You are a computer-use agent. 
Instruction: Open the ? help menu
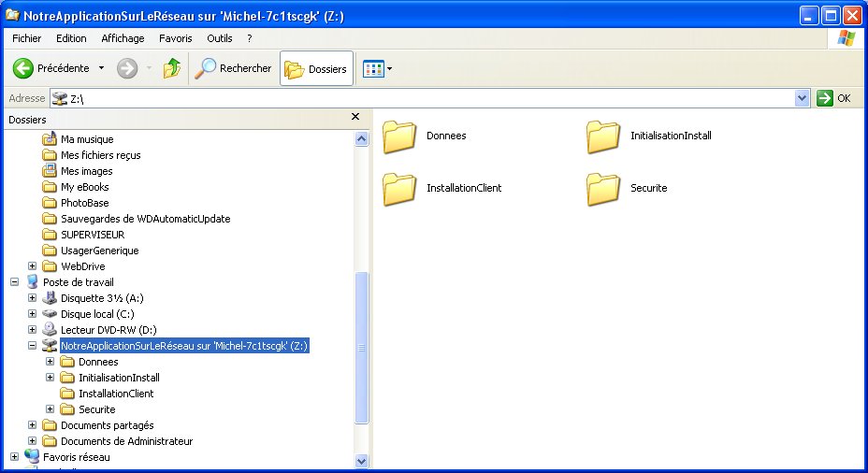tap(249, 38)
